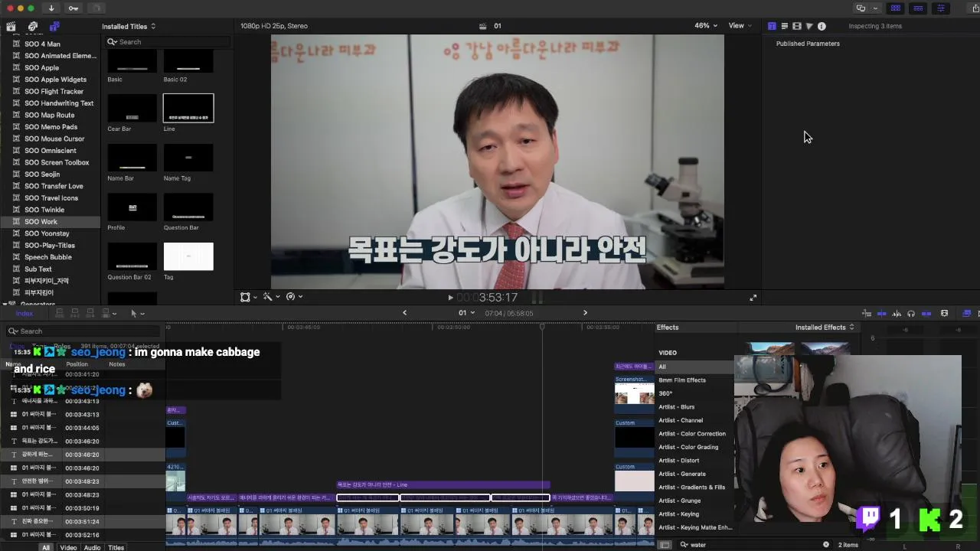The height and width of the screenshot is (551, 980).
Task: Click the viewer timecode display
Action: click(488, 298)
